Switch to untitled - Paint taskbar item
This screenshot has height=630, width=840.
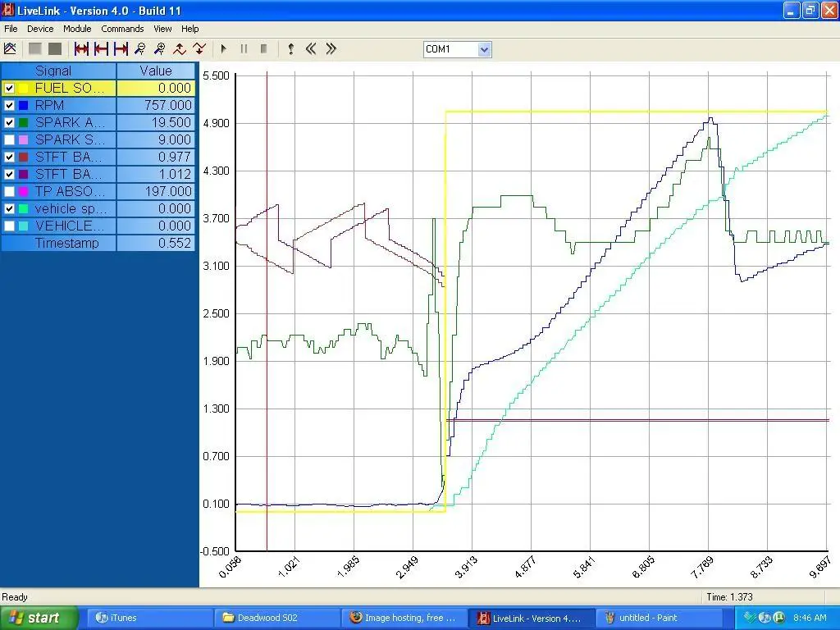[659, 618]
